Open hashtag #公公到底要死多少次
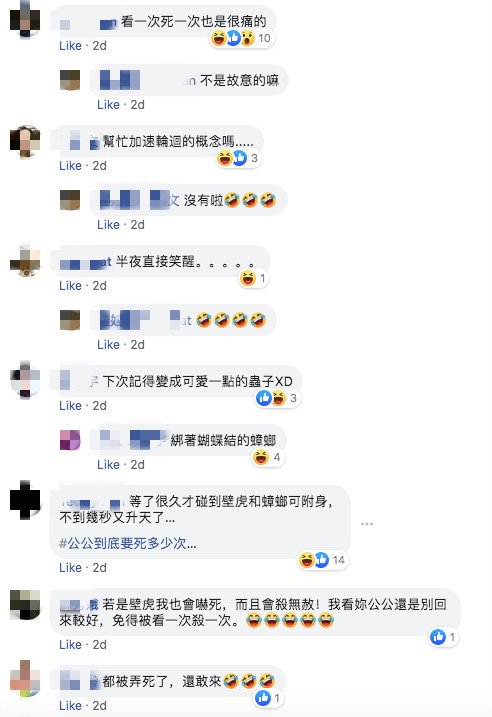492x717 pixels. 128,543
